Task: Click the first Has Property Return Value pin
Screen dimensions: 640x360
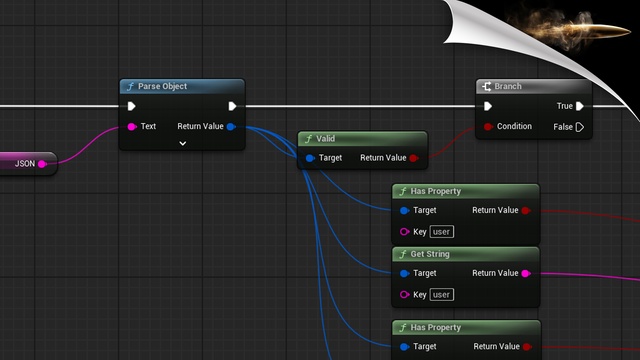Action: point(526,211)
